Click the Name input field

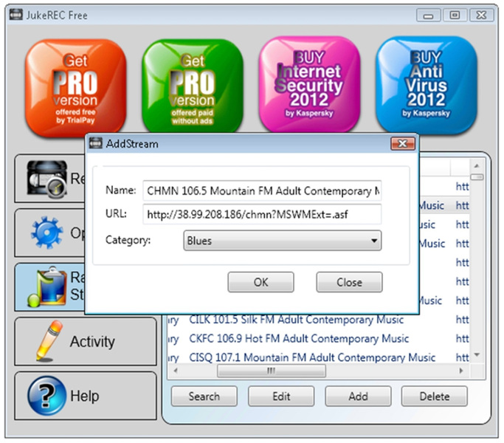tap(262, 190)
